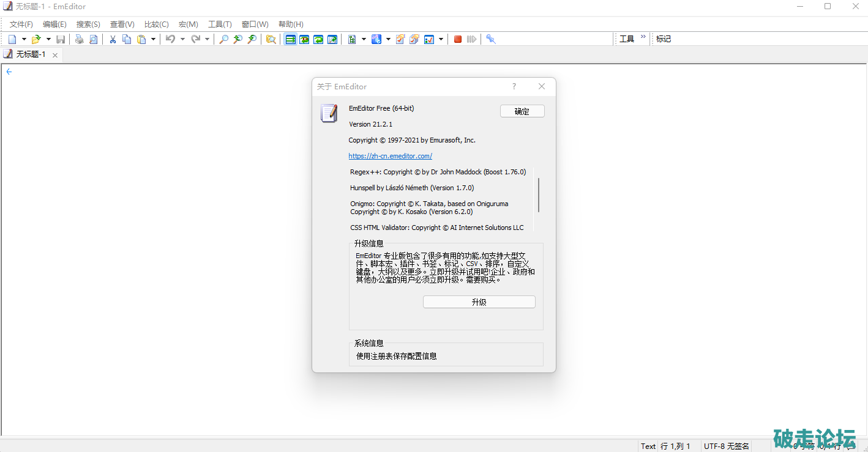Click the Open folder icon
The image size is (868, 452).
coord(36,39)
